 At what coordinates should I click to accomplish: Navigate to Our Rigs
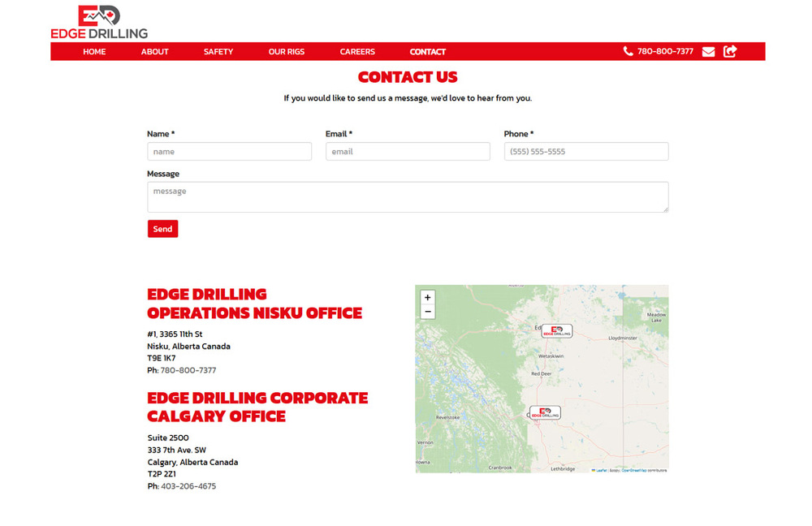[x=287, y=52]
